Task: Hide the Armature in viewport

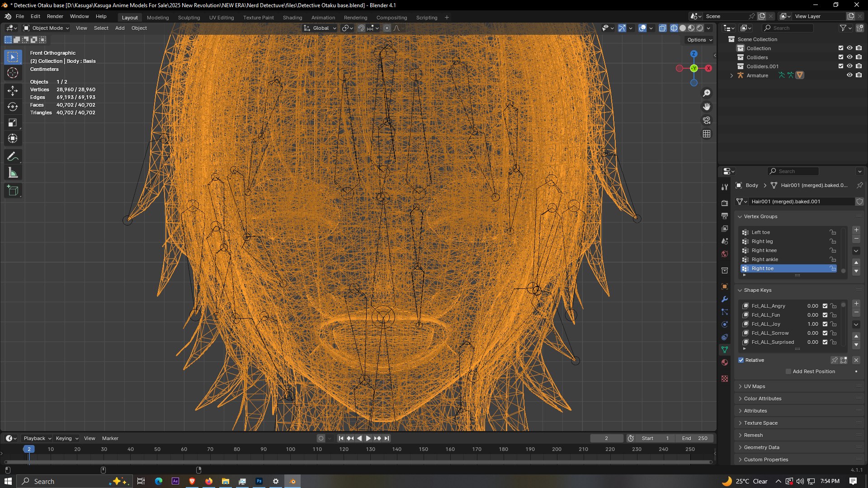Action: 850,75
